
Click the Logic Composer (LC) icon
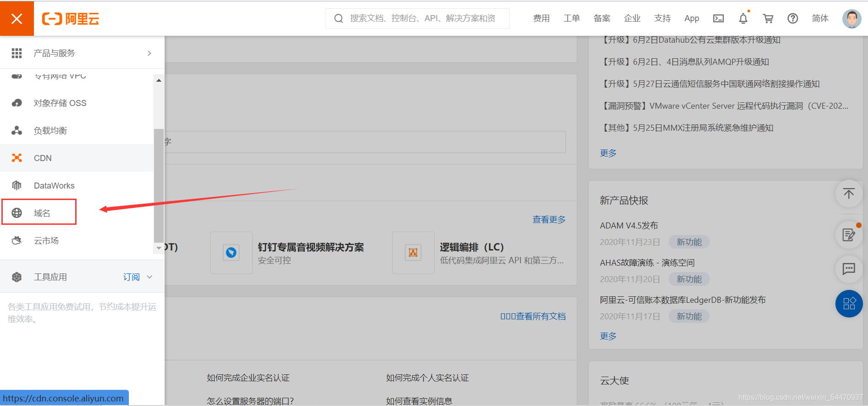tap(413, 252)
